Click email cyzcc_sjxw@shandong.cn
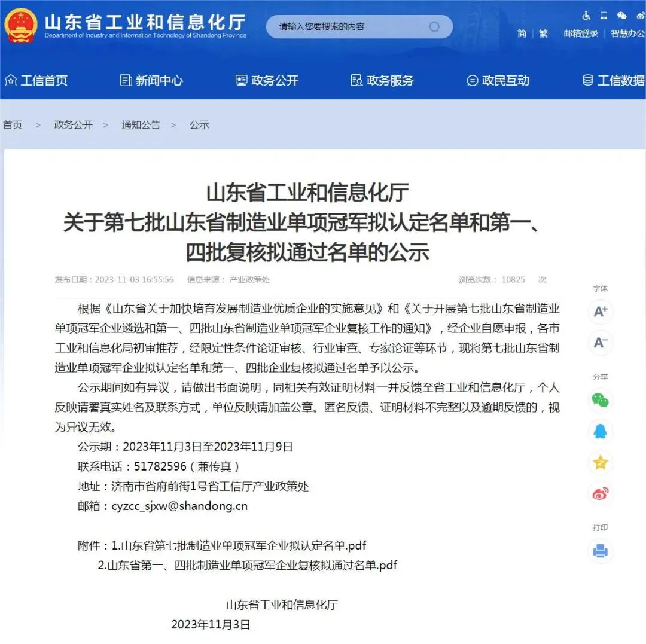 pos(179,506)
